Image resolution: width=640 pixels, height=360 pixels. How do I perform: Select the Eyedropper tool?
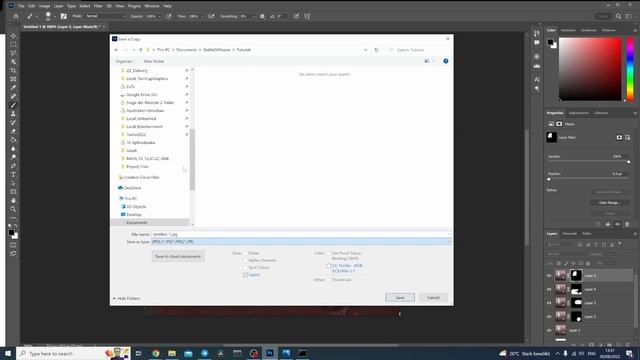click(x=13, y=87)
